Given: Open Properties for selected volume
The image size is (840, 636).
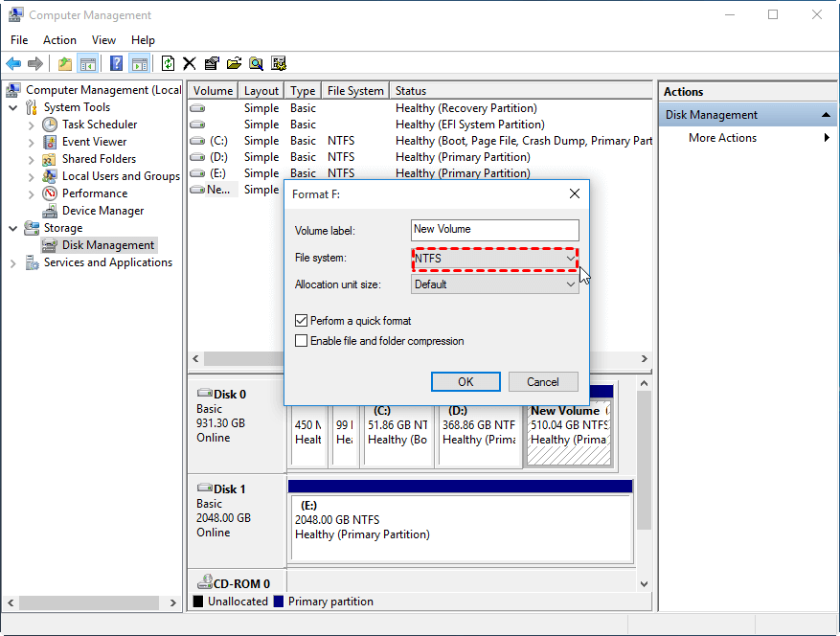Looking at the screenshot, I should (213, 63).
